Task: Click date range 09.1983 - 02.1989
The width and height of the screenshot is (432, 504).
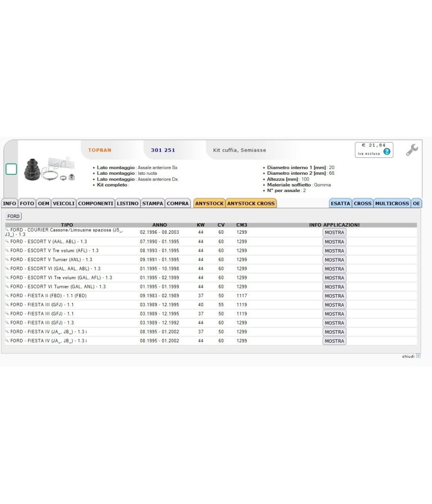Action: coord(159,295)
